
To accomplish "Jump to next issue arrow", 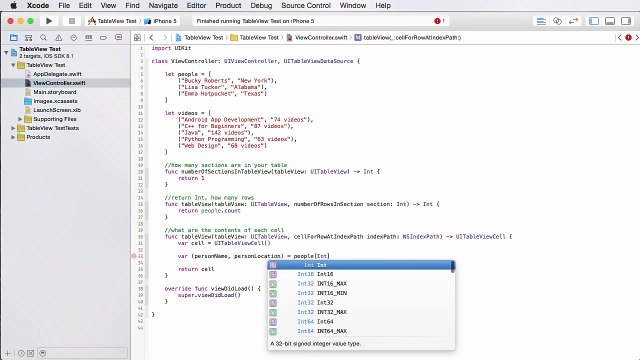I will tap(637, 38).
